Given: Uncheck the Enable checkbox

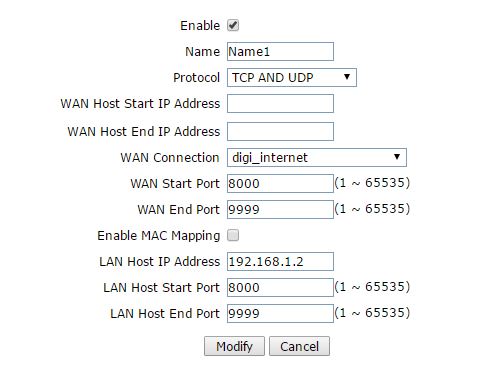Looking at the screenshot, I should tap(233, 25).
